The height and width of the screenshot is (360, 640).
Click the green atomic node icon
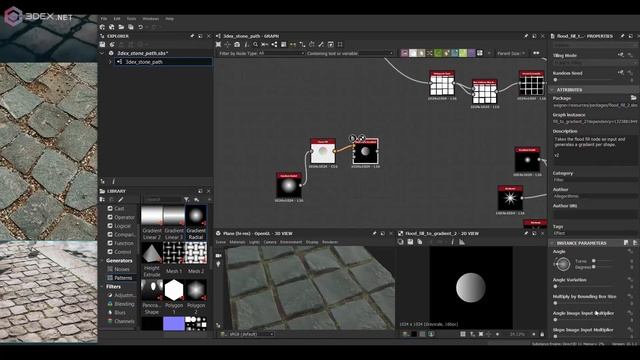tap(438, 53)
